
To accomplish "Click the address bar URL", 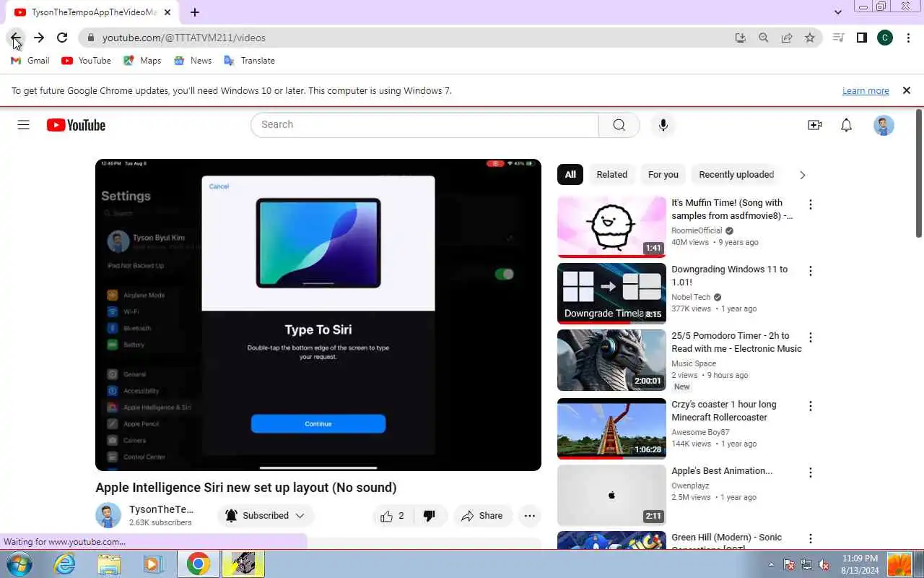I will (184, 38).
